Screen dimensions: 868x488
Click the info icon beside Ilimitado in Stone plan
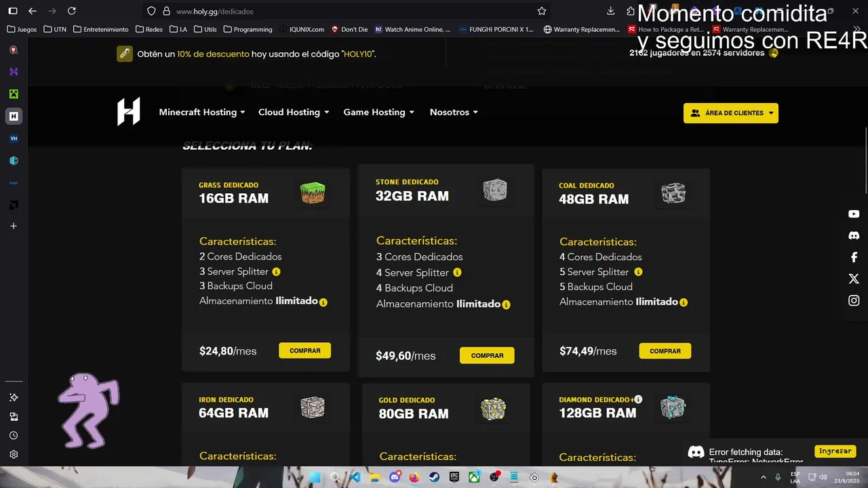point(507,305)
